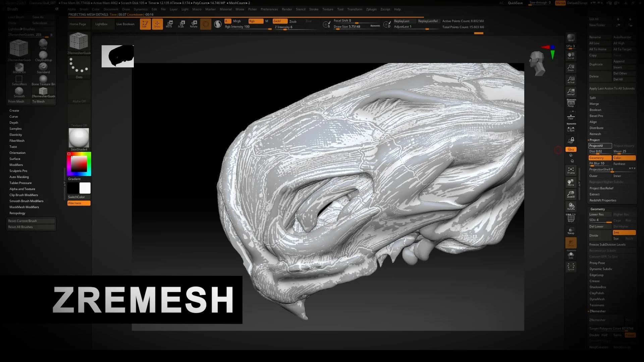Open the Zplugin menu
Viewport: 644px width, 362px height.
click(x=371, y=9)
